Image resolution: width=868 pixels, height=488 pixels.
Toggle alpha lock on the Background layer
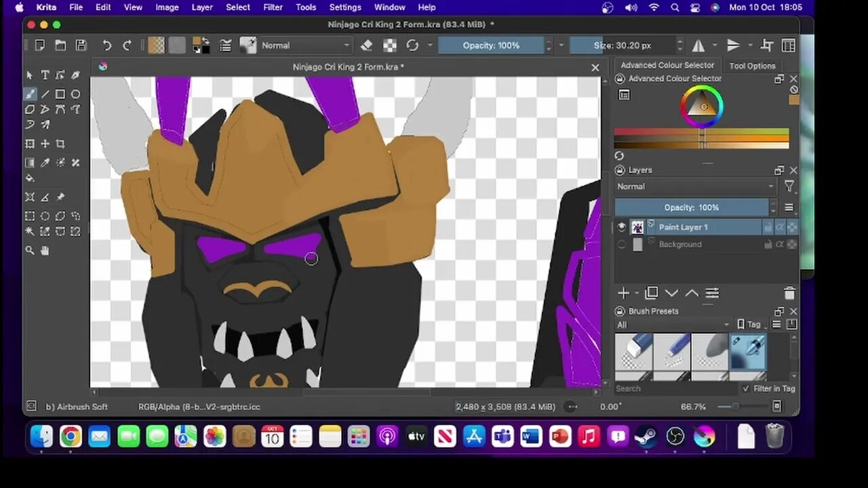[792, 245]
